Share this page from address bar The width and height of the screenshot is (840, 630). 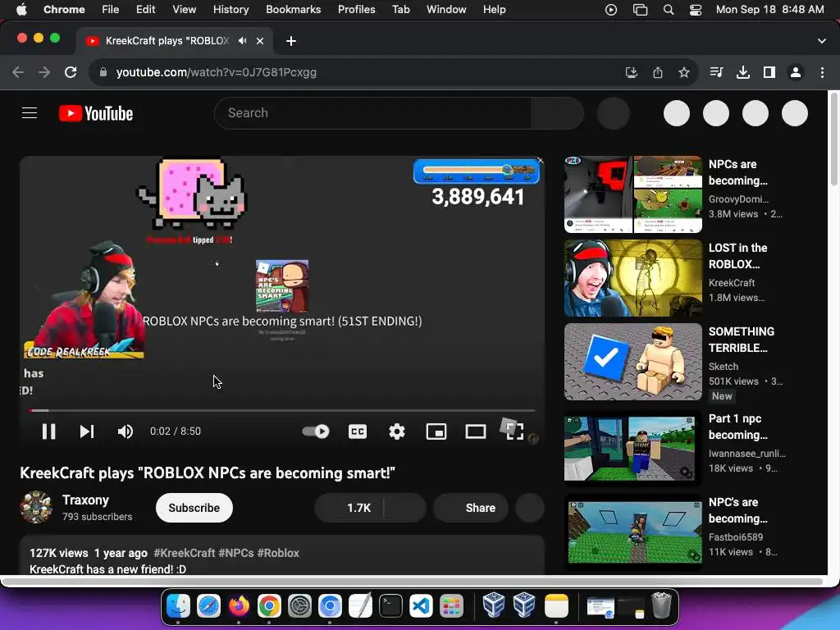coord(658,72)
